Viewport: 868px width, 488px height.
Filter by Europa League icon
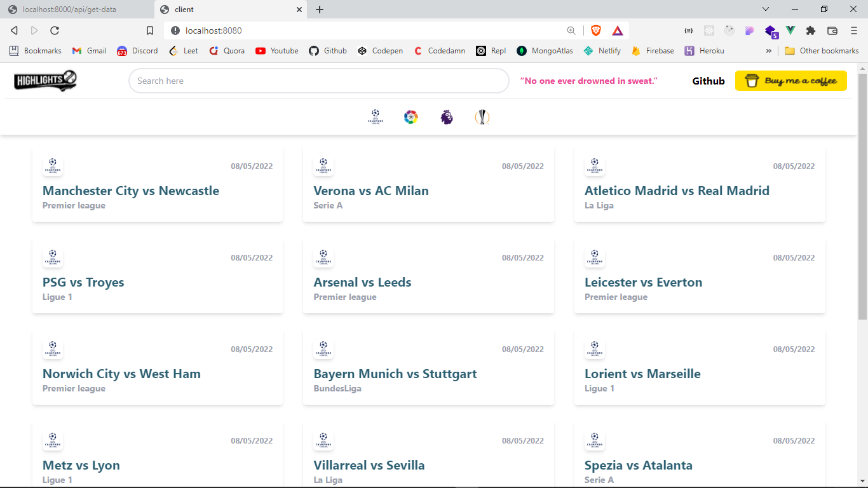[482, 117]
